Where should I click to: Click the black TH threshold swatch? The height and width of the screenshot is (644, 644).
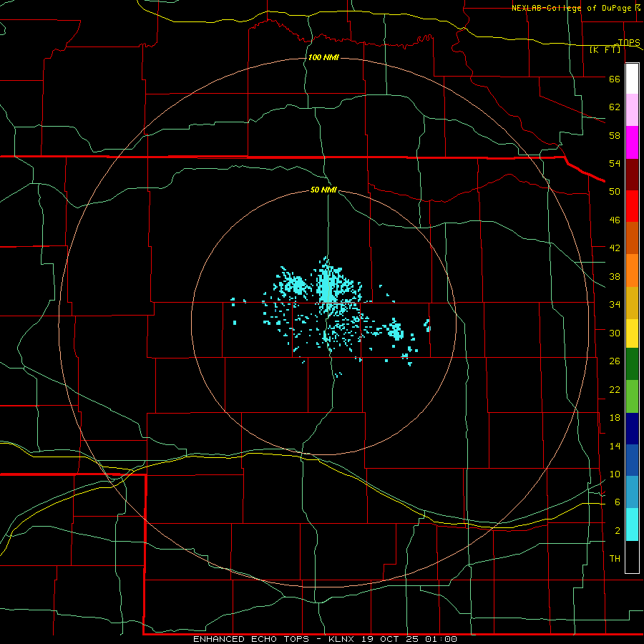tap(632, 557)
